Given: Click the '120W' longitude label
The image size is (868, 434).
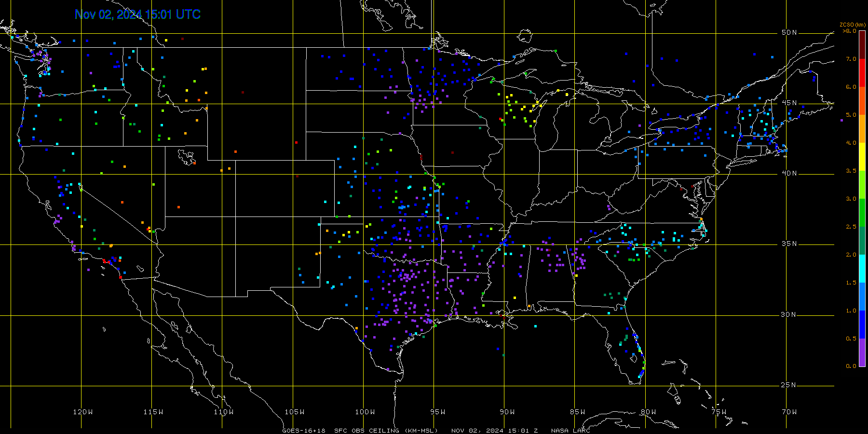Looking at the screenshot, I should pyautogui.click(x=83, y=412).
